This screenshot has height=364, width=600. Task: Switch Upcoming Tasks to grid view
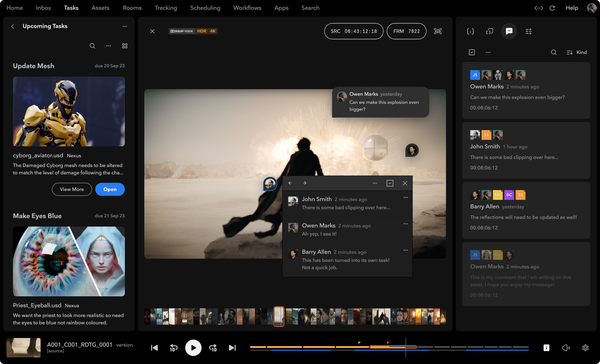(125, 46)
